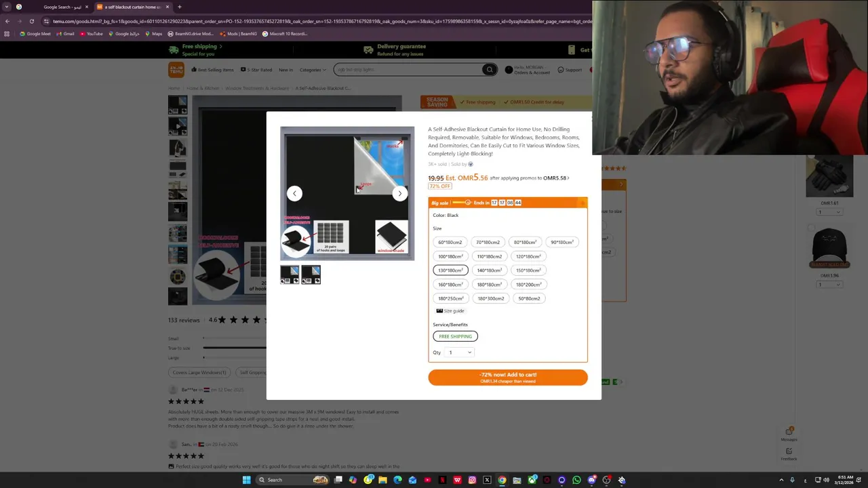The width and height of the screenshot is (868, 488).
Task: Open the Support headset link in Temu header
Action: coord(570,70)
